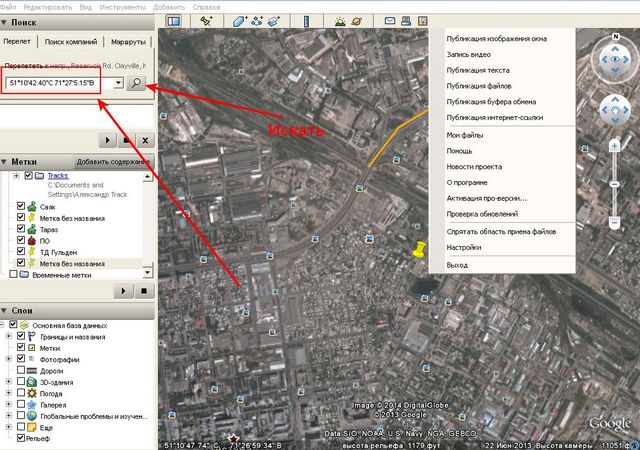Play the search results tour
This screenshot has height=450, width=640.
[x=108, y=140]
